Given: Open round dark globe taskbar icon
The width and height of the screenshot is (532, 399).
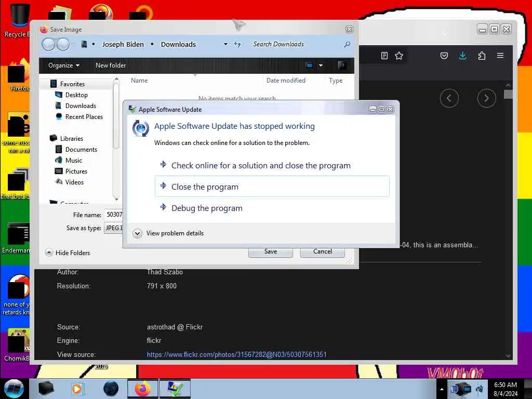Looking at the screenshot, I should (x=111, y=389).
